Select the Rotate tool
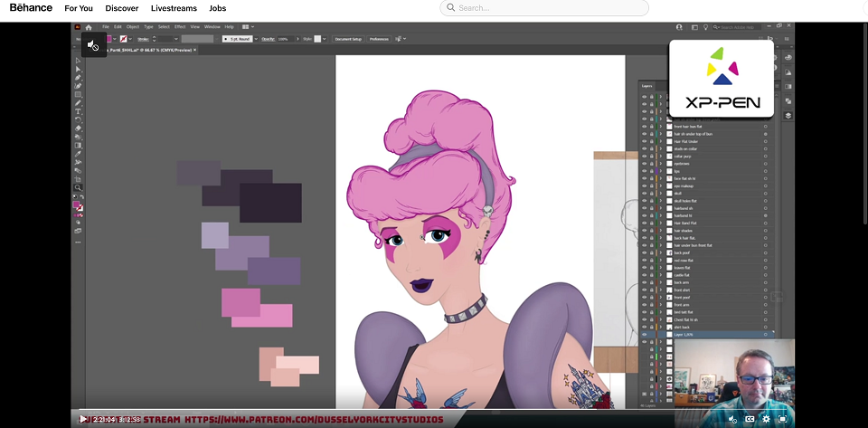Viewport: 868px width, 428px height. point(78,119)
